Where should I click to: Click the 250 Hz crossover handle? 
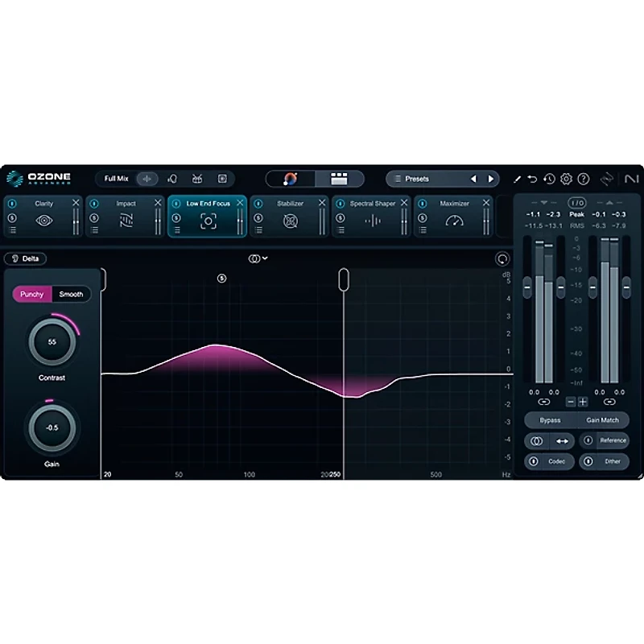344,280
